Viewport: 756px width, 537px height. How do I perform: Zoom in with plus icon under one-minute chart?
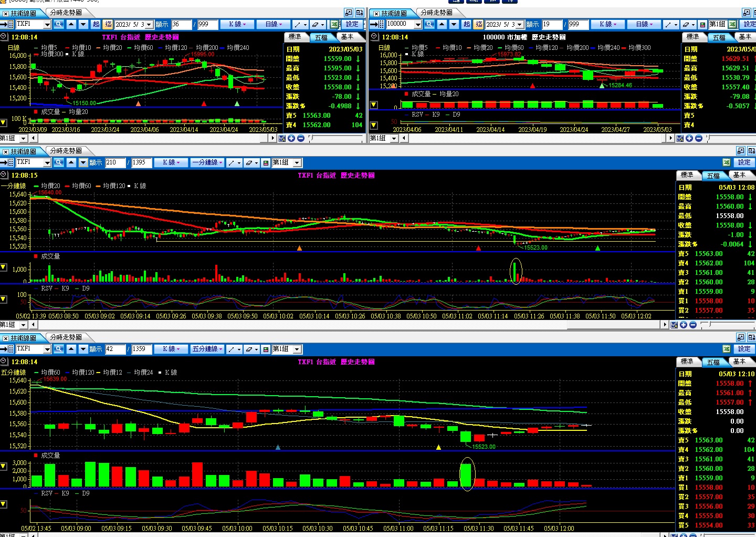click(x=684, y=325)
